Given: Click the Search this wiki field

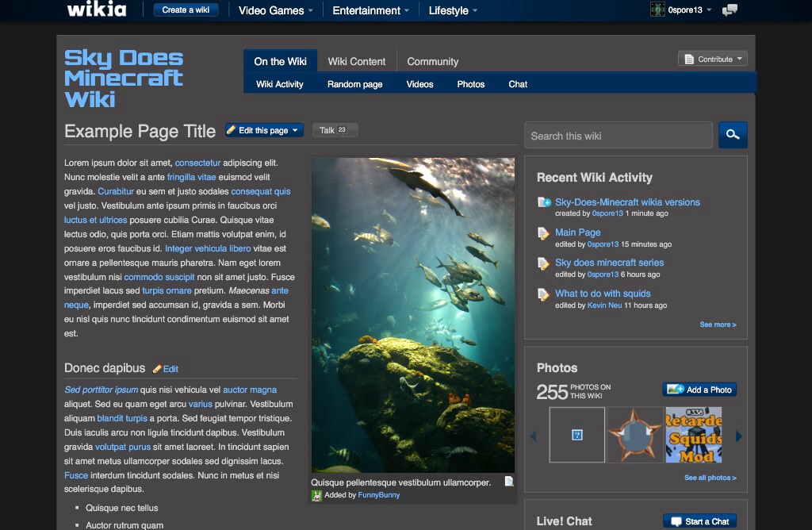Looking at the screenshot, I should (x=619, y=136).
